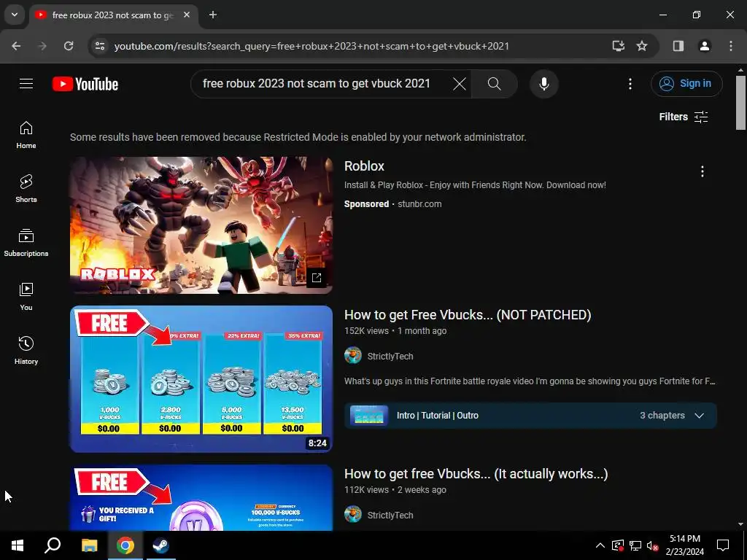The height and width of the screenshot is (560, 747).
Task: Play the 'It actually works' video thumbnail
Action: tap(201, 497)
